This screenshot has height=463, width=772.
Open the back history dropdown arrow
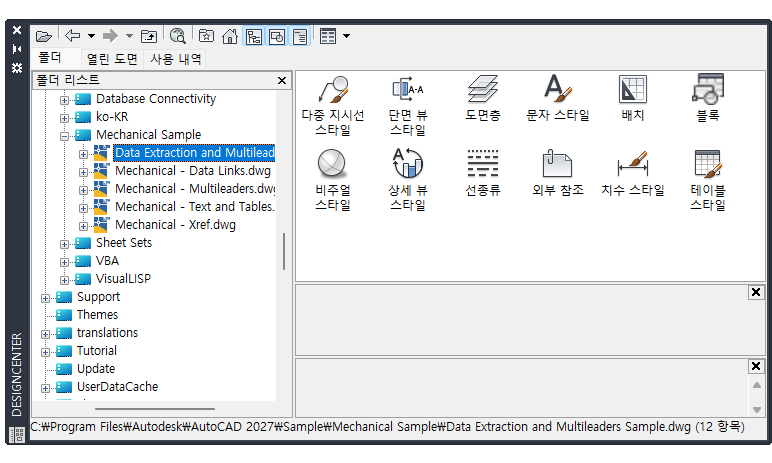[x=92, y=36]
